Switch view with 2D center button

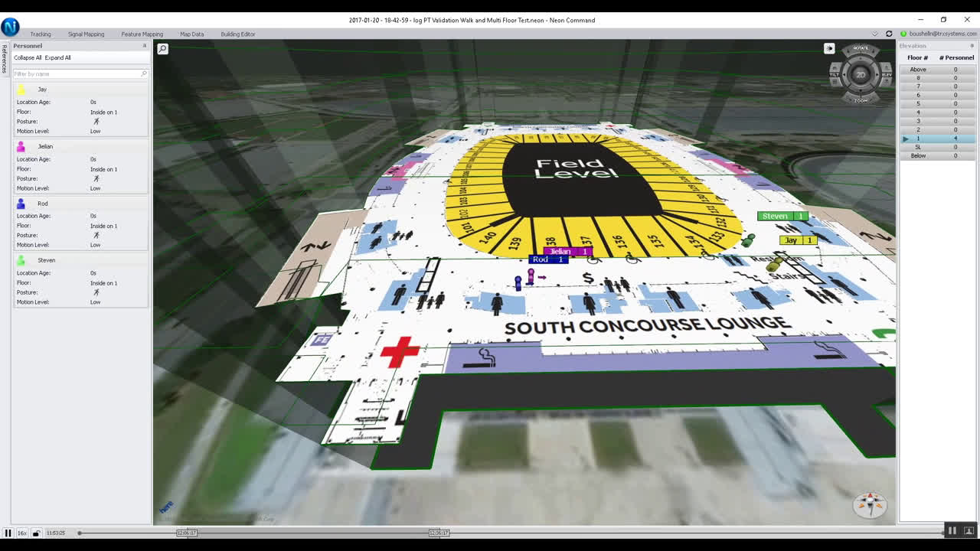pos(861,74)
